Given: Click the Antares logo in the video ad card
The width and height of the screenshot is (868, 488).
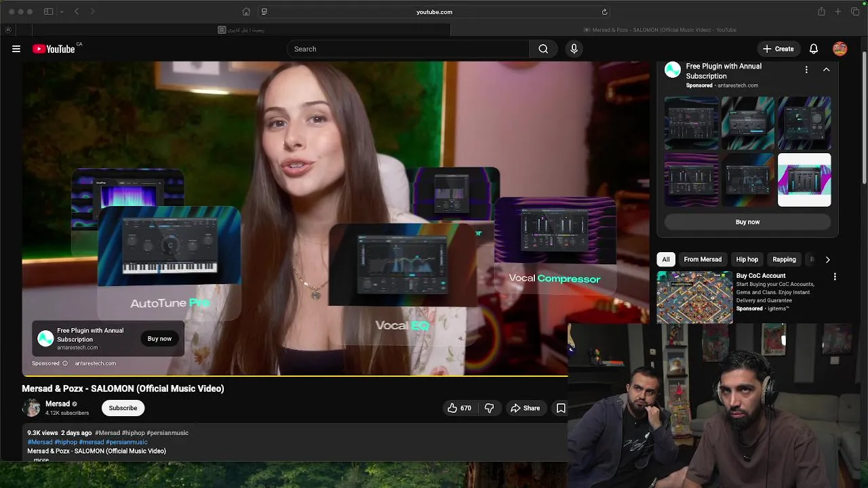Looking at the screenshot, I should [45, 338].
